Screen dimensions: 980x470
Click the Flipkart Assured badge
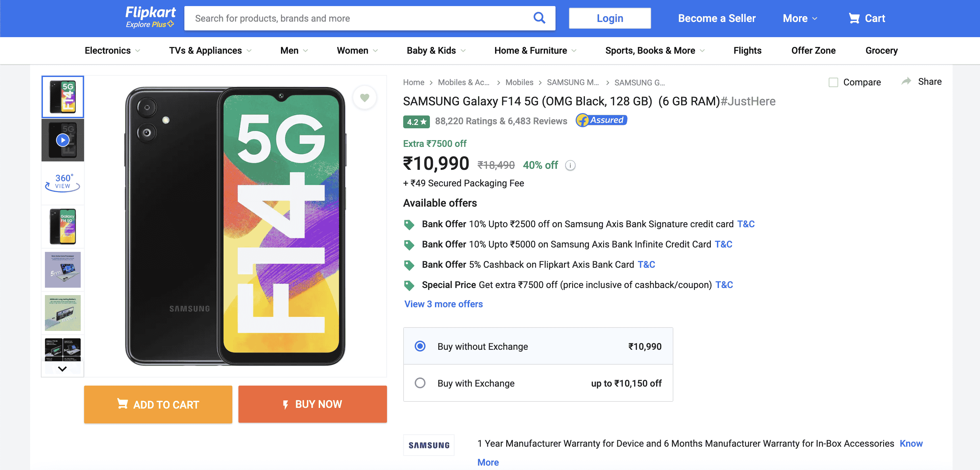click(601, 121)
